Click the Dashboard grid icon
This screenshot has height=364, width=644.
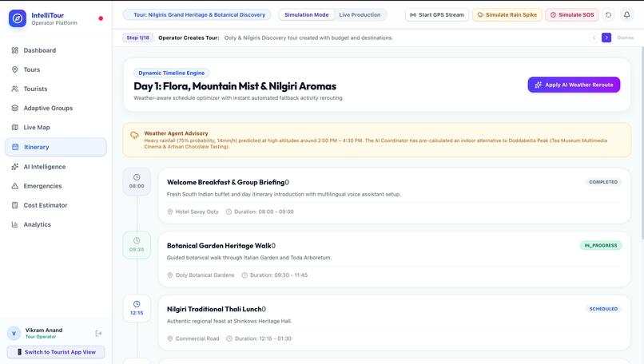(15, 50)
